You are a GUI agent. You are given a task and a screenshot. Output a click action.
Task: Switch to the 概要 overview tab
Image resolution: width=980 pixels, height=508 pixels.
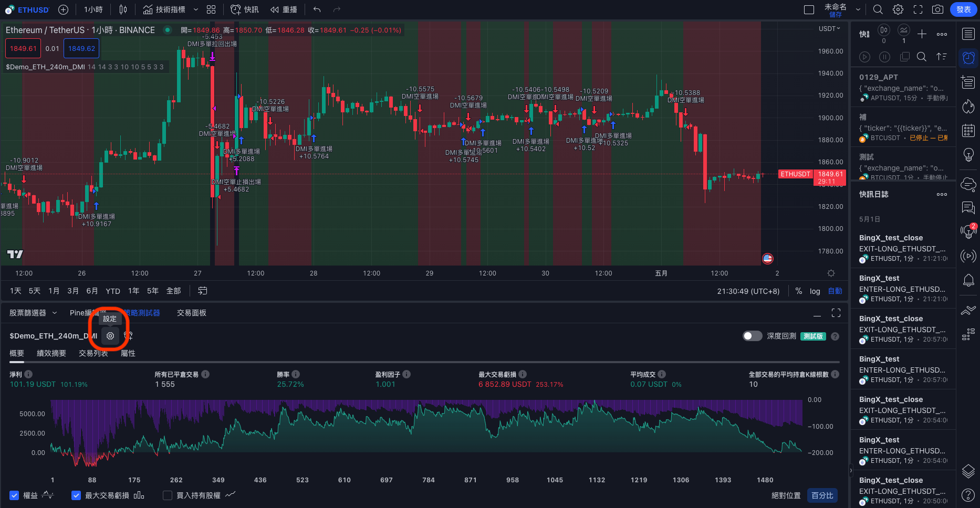(17, 353)
